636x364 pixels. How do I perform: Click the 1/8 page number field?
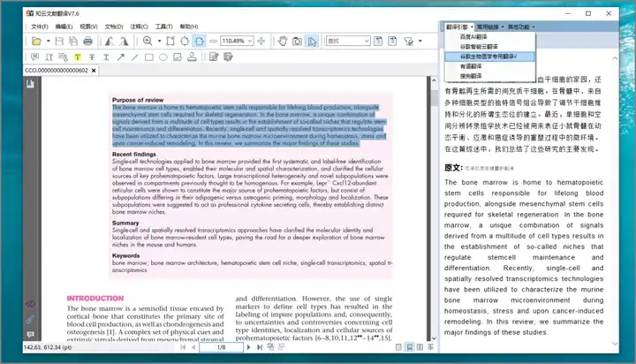tap(221, 347)
